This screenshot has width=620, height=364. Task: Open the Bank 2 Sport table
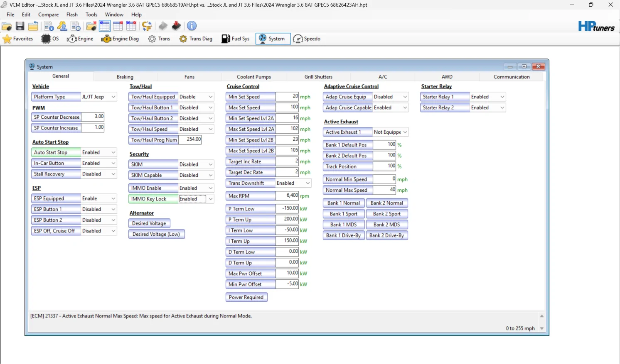387,214
